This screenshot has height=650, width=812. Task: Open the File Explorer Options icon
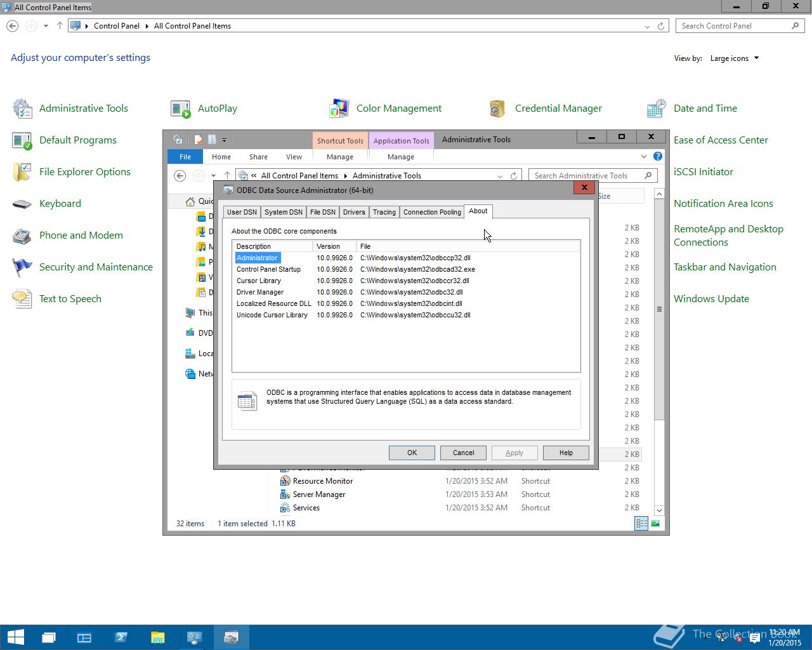(x=22, y=172)
